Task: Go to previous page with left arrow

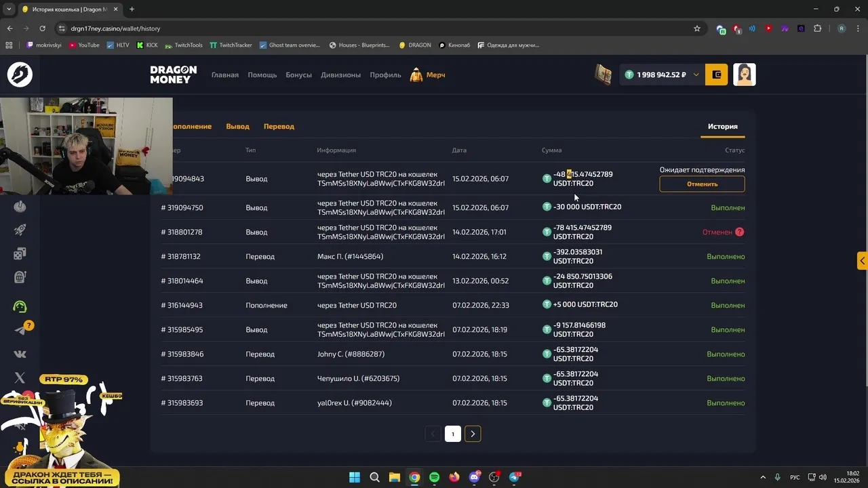Action: 433,434
